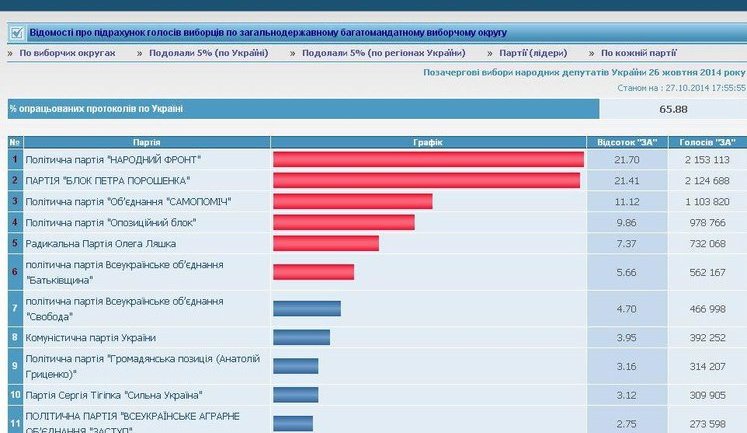747x433 pixels.
Task: Click the percentage value 9.86
Action: 627,223
